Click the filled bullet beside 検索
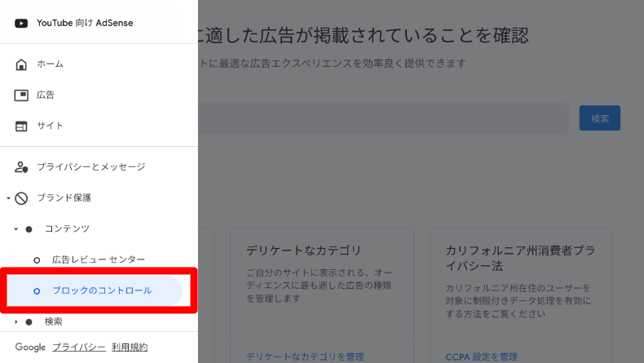The height and width of the screenshot is (363, 644). pyautogui.click(x=29, y=322)
